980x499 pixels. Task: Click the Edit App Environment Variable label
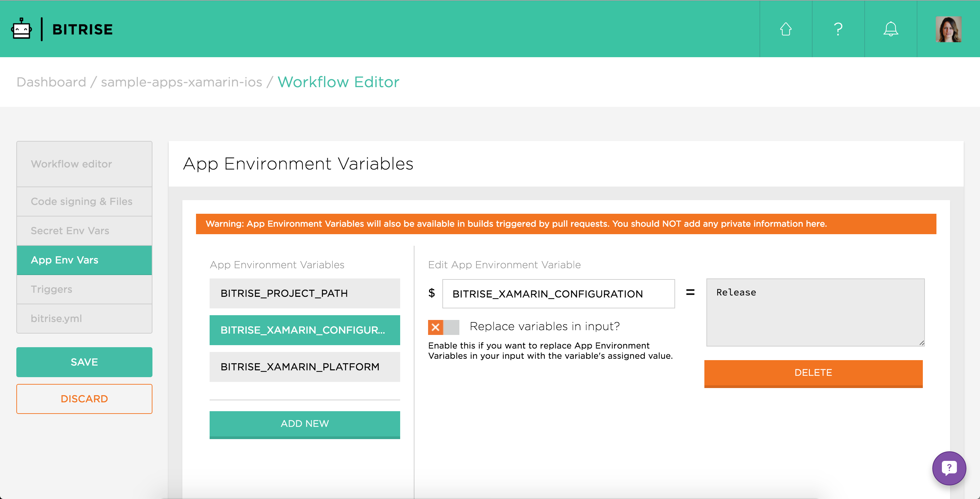[504, 265]
